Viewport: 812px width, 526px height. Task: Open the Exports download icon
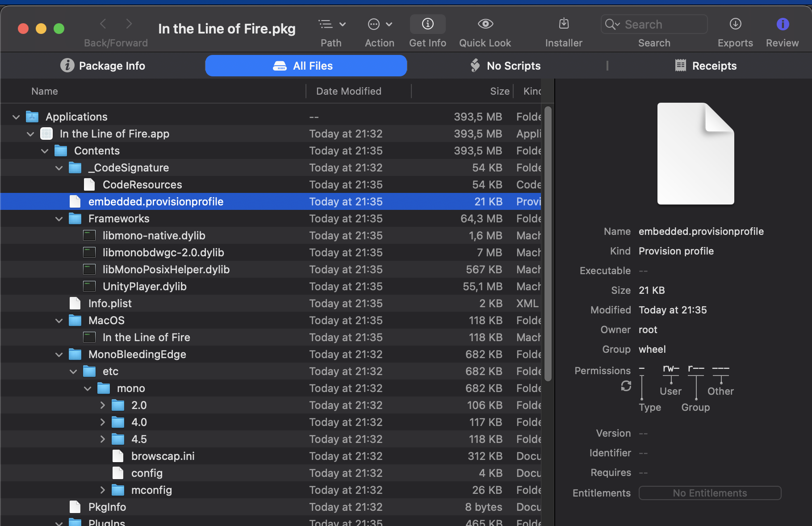735,24
